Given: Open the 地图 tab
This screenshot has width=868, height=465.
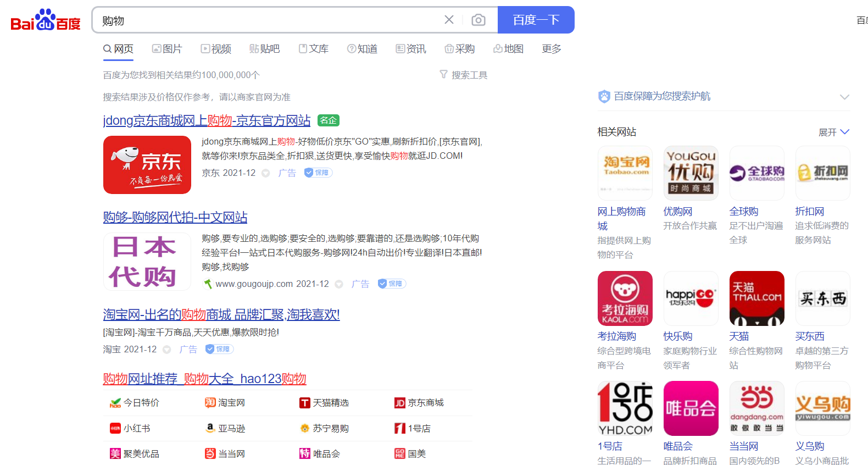Looking at the screenshot, I should [x=508, y=49].
